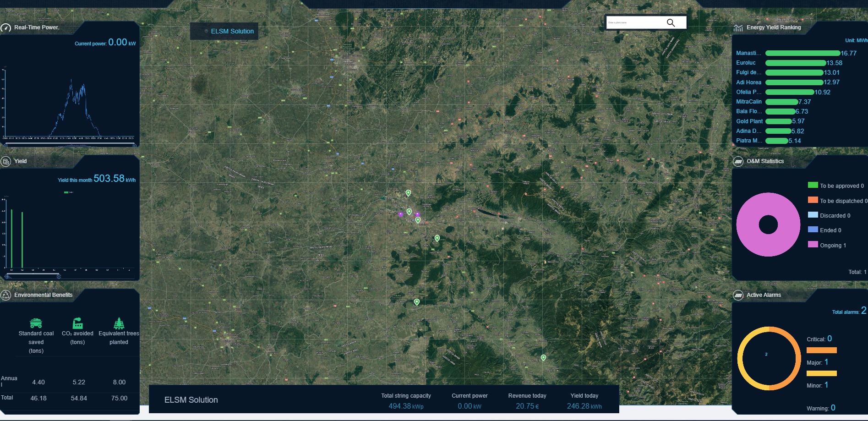
Task: Click the search magnifier icon
Action: click(671, 22)
